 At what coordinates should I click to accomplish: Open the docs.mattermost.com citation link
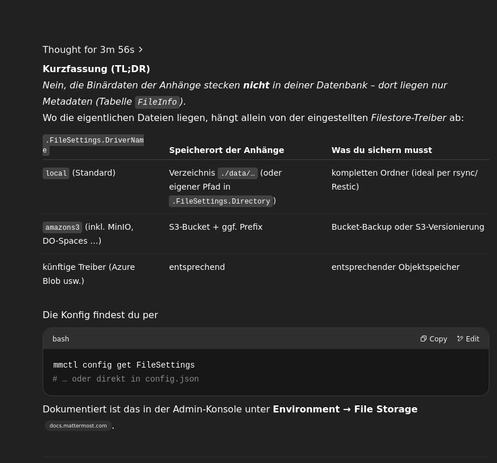(x=78, y=426)
